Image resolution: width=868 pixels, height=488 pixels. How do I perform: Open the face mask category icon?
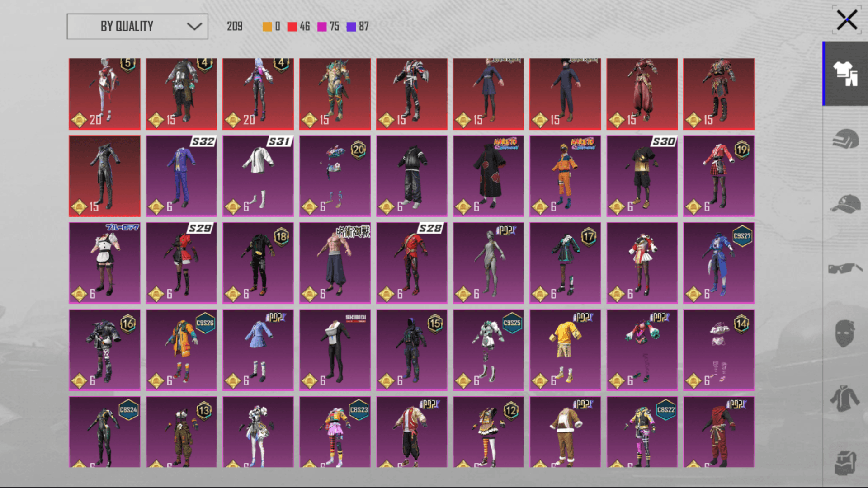coord(844,333)
